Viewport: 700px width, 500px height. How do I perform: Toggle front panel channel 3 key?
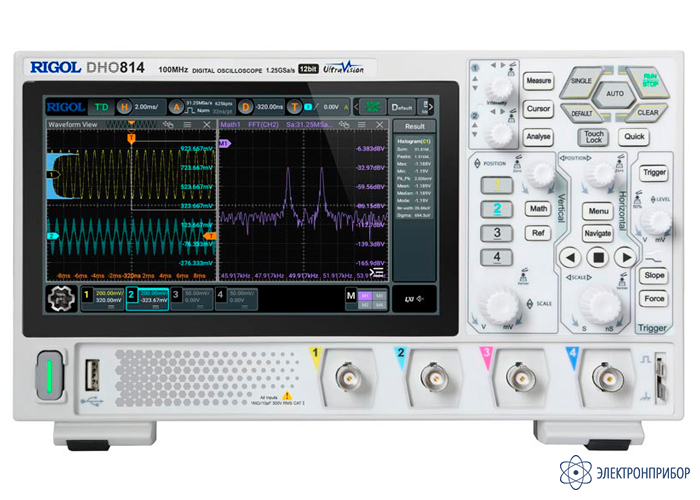coord(497,233)
